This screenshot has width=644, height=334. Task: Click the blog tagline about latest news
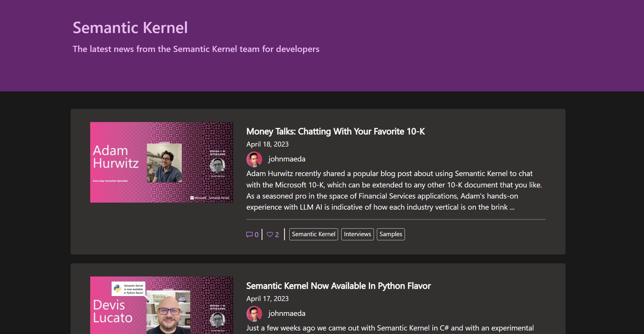tap(196, 49)
